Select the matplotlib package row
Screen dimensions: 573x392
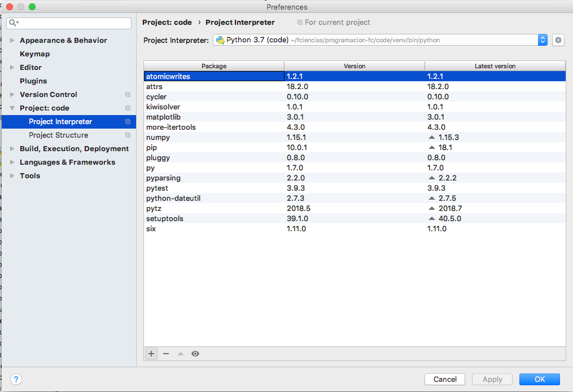pyautogui.click(x=355, y=117)
